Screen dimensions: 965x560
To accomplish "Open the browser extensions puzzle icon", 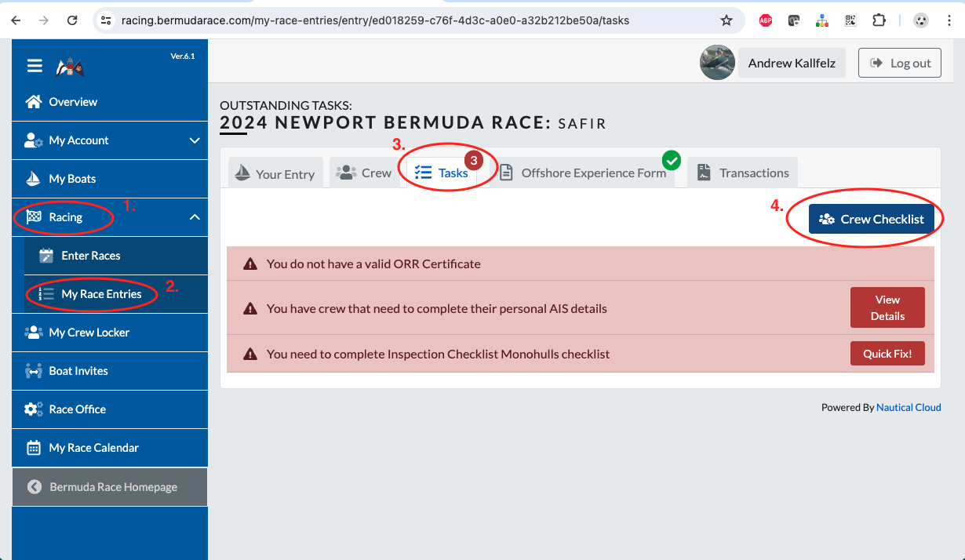I will [x=879, y=20].
